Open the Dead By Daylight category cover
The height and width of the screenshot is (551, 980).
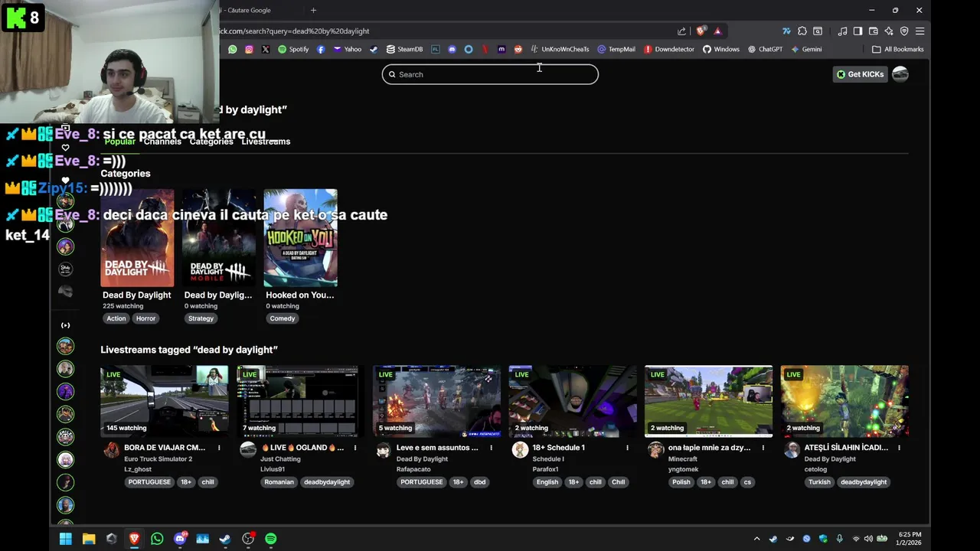point(137,238)
